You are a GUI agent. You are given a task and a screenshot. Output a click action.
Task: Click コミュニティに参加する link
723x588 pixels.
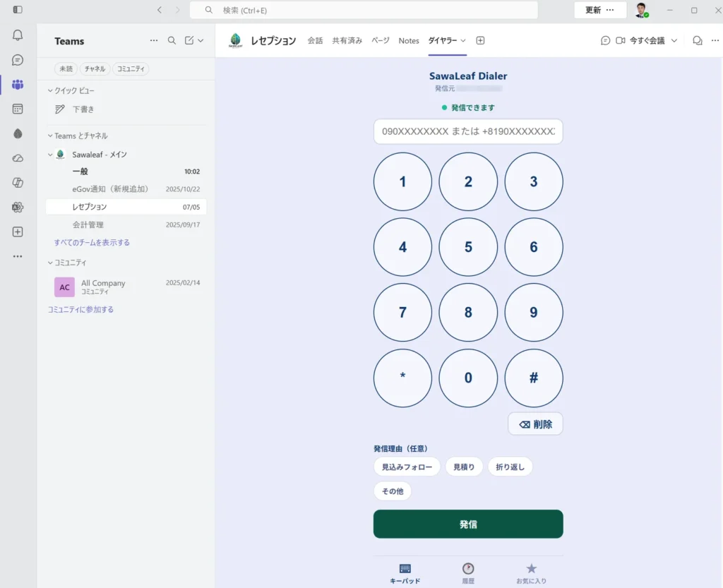click(80, 309)
